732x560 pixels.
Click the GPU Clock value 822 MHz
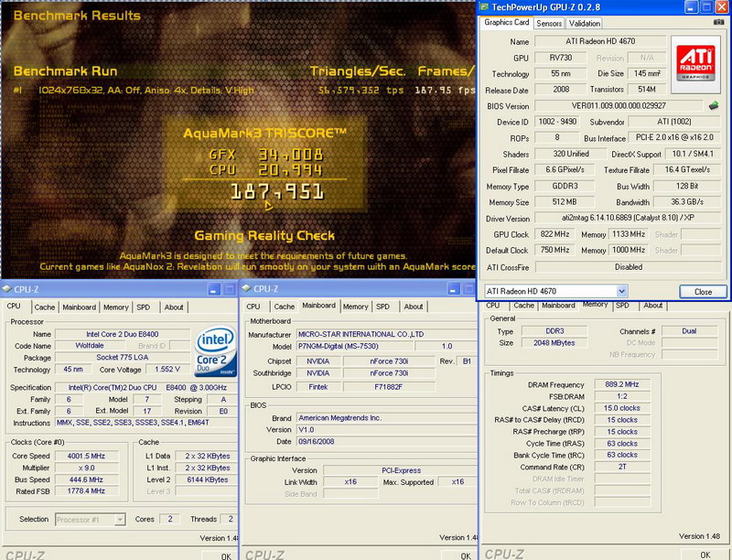555,234
